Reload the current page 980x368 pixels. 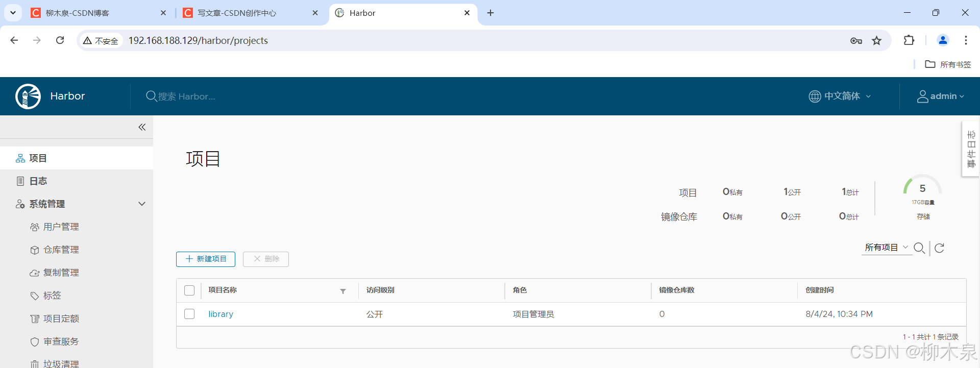[60, 40]
